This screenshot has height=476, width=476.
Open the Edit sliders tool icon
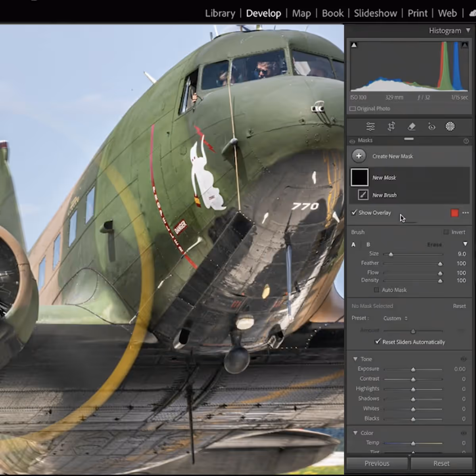[x=370, y=127]
